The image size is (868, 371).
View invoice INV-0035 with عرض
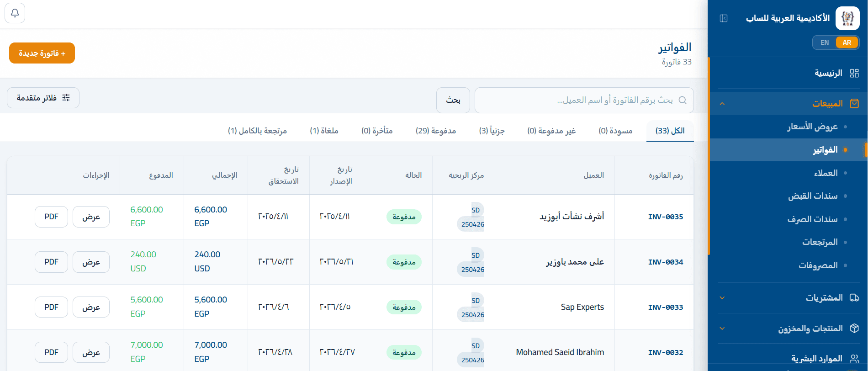(91, 217)
